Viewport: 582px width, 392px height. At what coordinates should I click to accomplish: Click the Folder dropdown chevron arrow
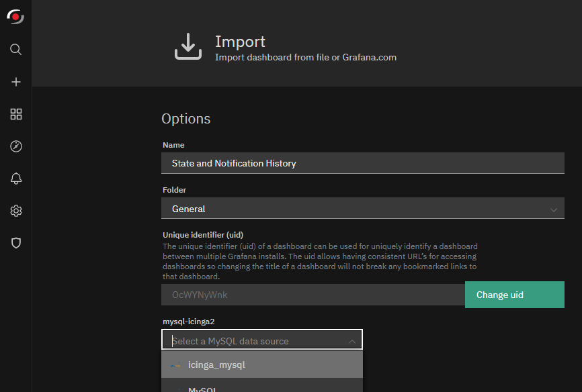553,210
